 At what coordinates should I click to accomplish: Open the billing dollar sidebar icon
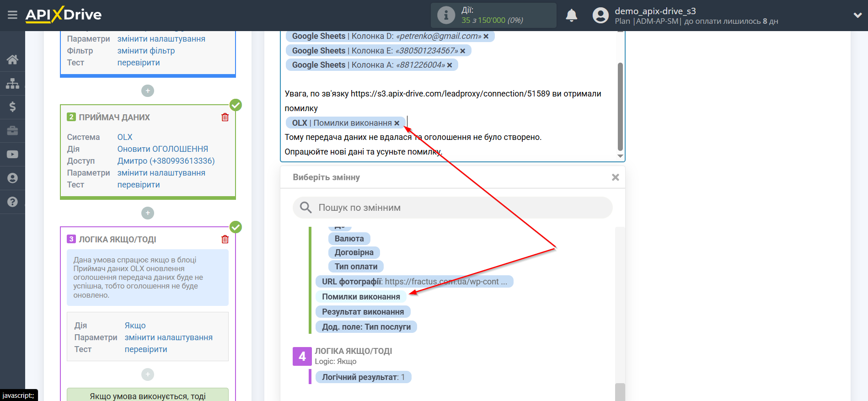(12, 107)
